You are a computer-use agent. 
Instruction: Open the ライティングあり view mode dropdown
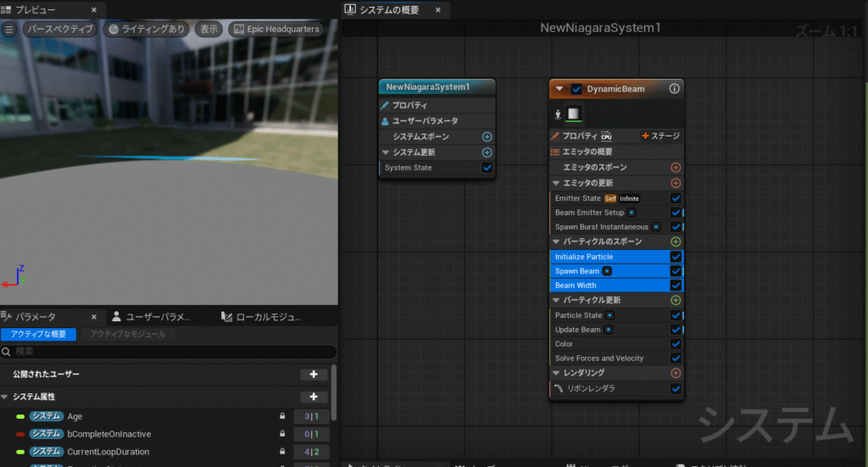[x=146, y=30]
